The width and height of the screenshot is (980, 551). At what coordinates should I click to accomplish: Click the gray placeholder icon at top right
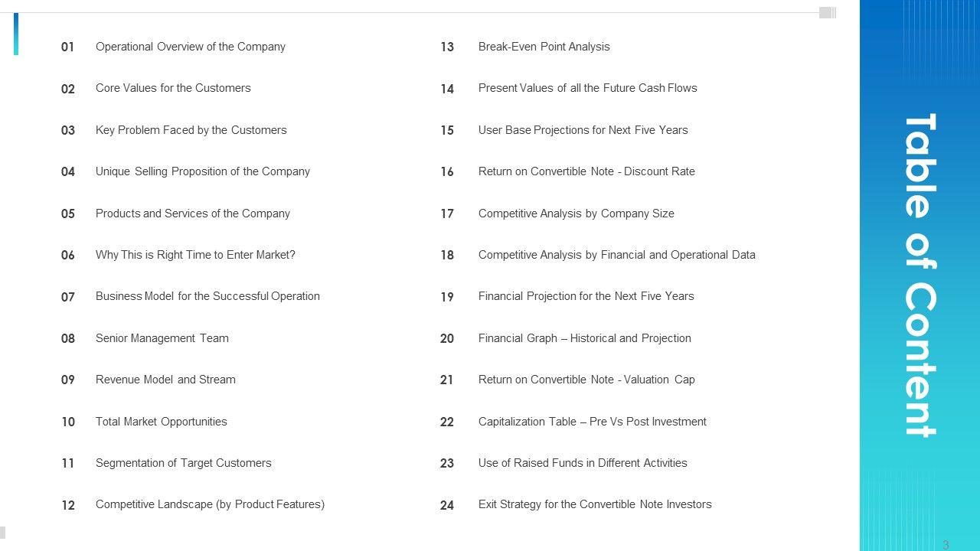(x=827, y=12)
